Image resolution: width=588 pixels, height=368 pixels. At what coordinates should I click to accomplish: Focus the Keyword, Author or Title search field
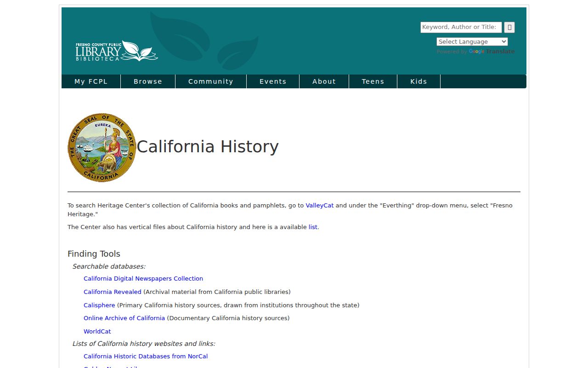pyautogui.click(x=461, y=27)
